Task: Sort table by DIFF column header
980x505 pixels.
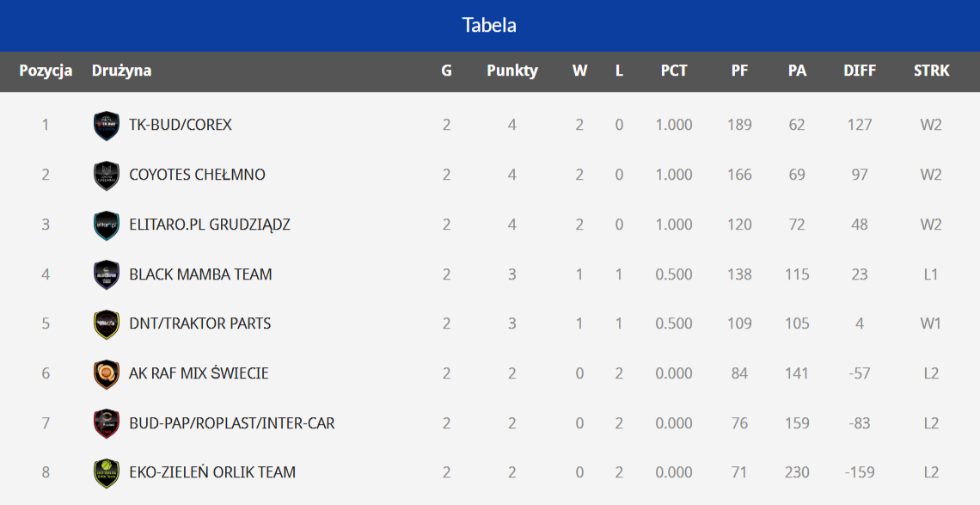Action: (860, 71)
